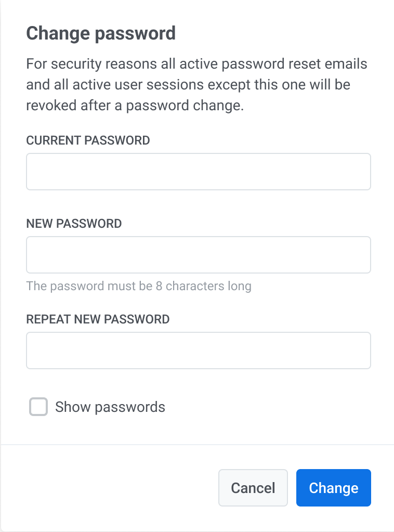Enable the Show passwords checkbox

tap(38, 407)
